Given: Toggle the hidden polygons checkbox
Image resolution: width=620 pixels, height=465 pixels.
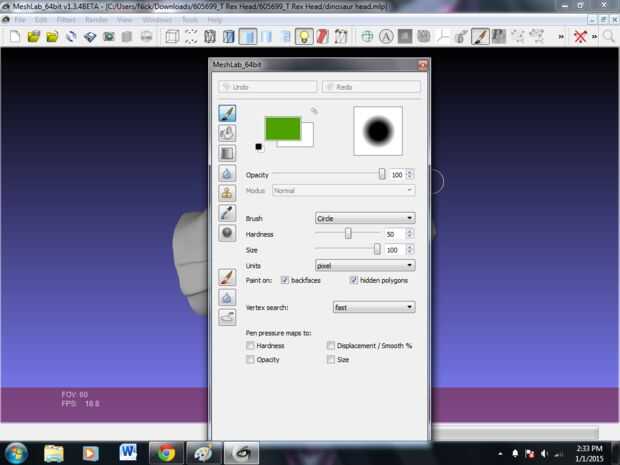Looking at the screenshot, I should tap(353, 280).
